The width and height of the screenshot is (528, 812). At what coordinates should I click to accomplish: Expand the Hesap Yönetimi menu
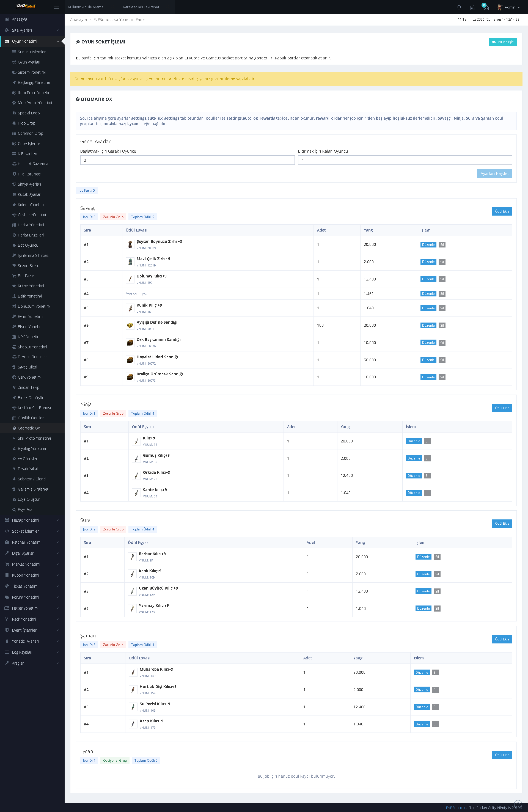point(32,520)
